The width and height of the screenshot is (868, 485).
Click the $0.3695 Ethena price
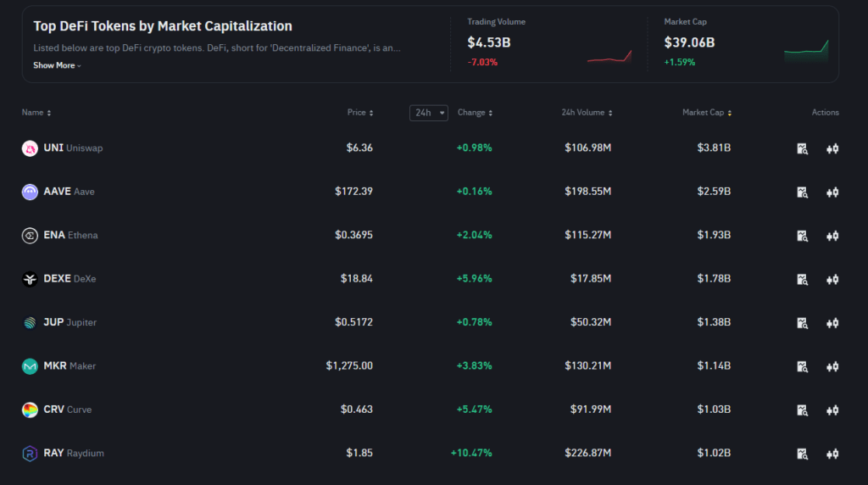click(x=353, y=236)
